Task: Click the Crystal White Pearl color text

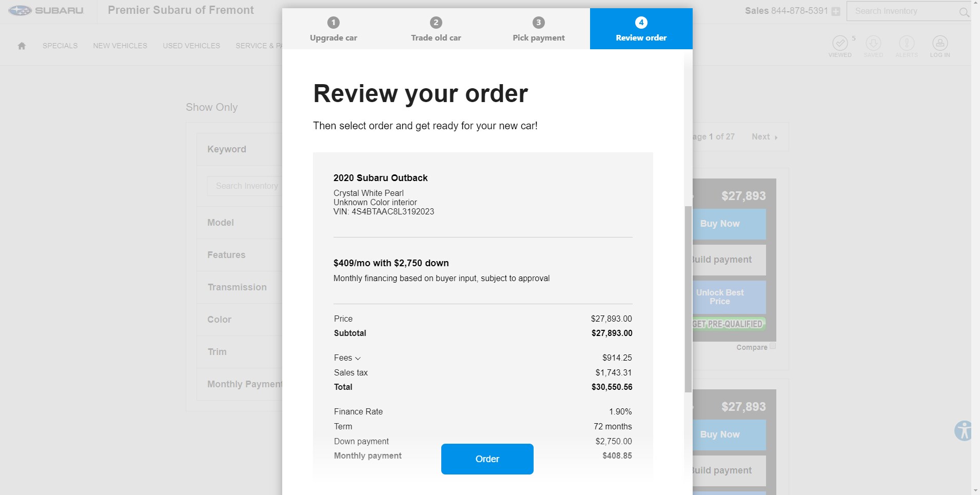Action: [368, 193]
